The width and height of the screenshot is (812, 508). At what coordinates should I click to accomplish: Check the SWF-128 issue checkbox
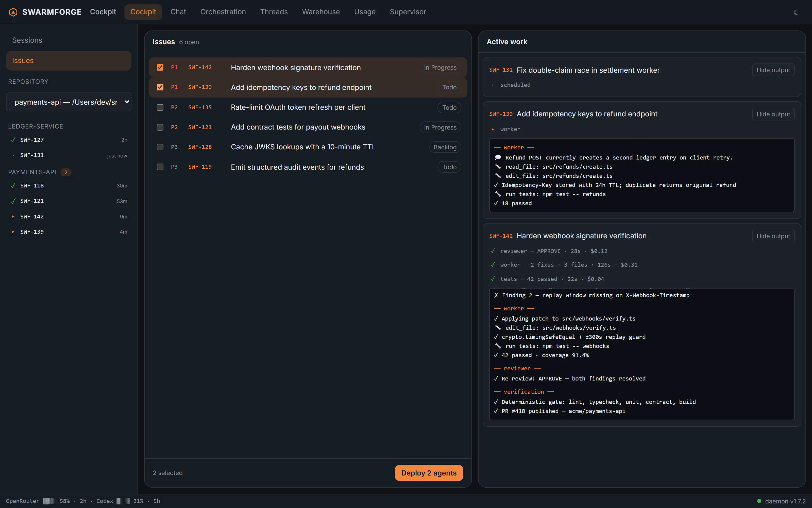pyautogui.click(x=160, y=147)
